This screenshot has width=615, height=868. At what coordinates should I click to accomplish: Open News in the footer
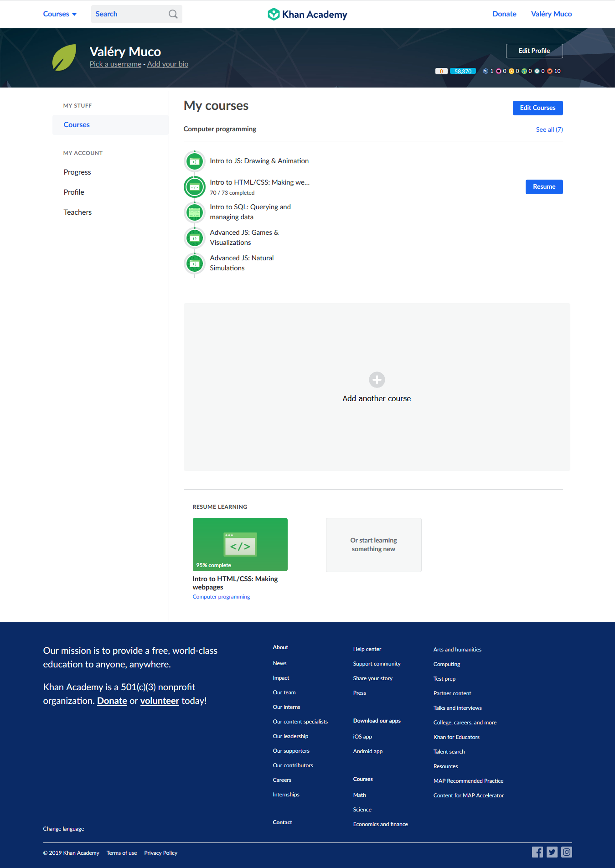(279, 663)
